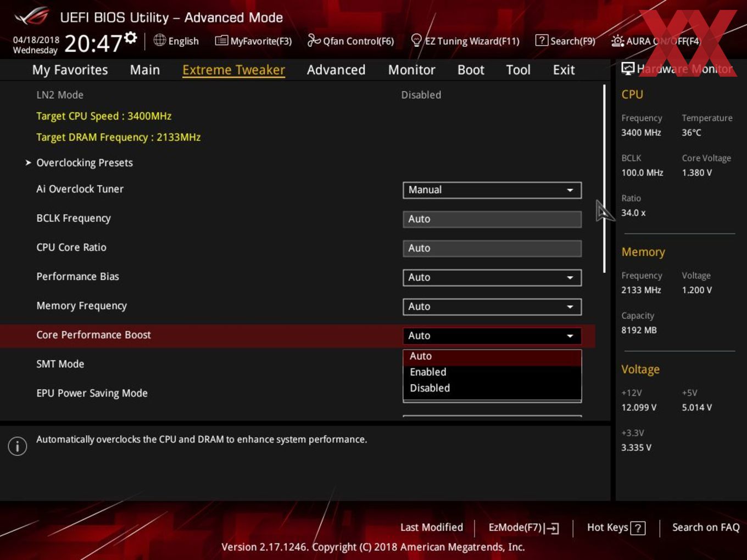Toggle AURA ON/OFF(F4) light icon
The width and height of the screenshot is (747, 560).
(617, 41)
